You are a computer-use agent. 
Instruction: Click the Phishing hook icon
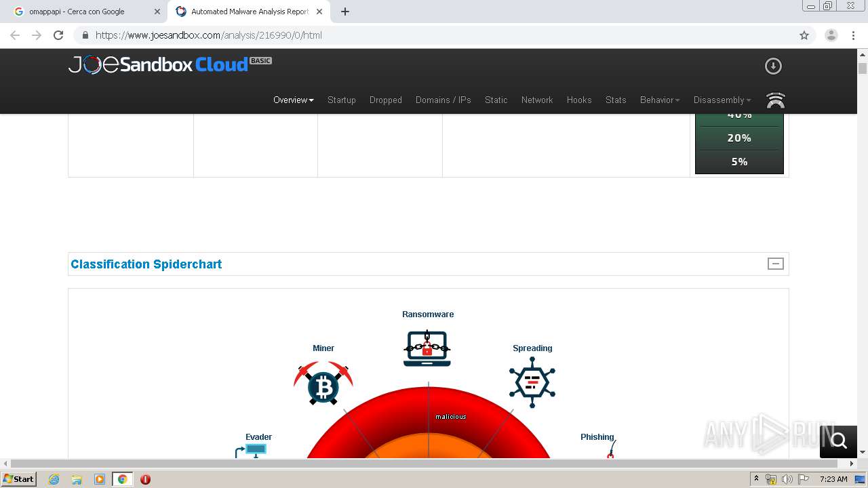tap(611, 450)
